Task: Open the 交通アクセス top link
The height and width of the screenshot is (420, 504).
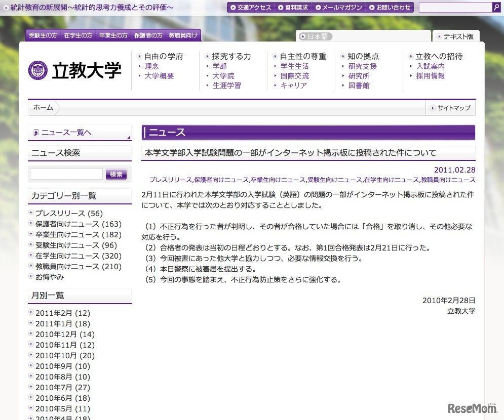Action: click(x=250, y=8)
